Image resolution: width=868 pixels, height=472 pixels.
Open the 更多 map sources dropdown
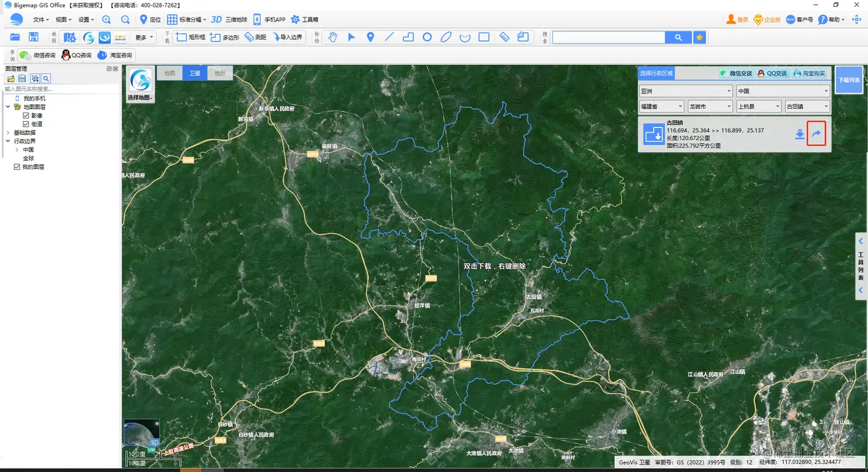(142, 37)
